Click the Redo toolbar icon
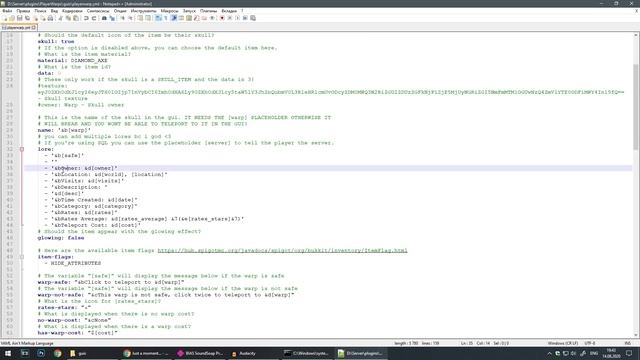Screen dimensions: 640x360 coord(94,18)
